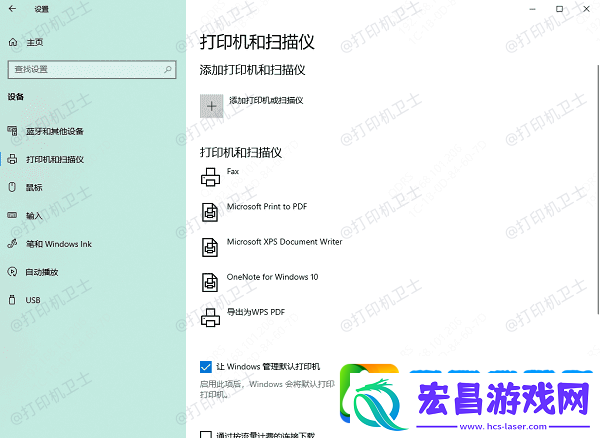600x438 pixels.
Task: Go back with the arrow in Settings
Action: point(12,8)
